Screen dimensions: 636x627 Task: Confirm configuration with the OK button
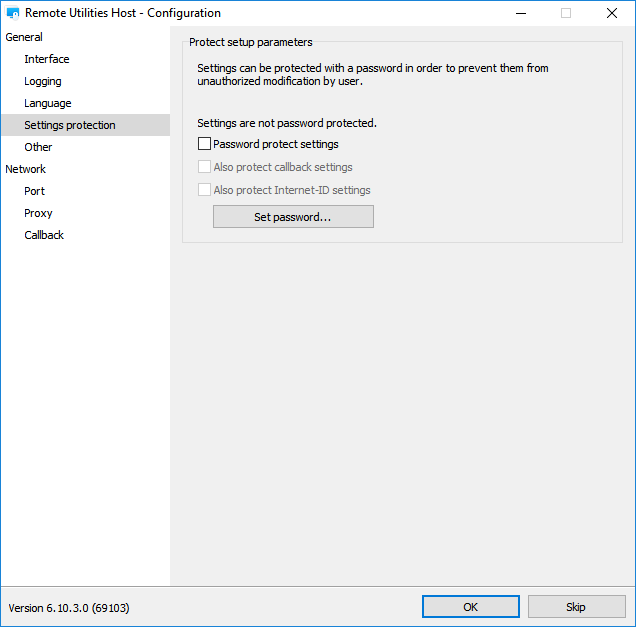coord(471,607)
